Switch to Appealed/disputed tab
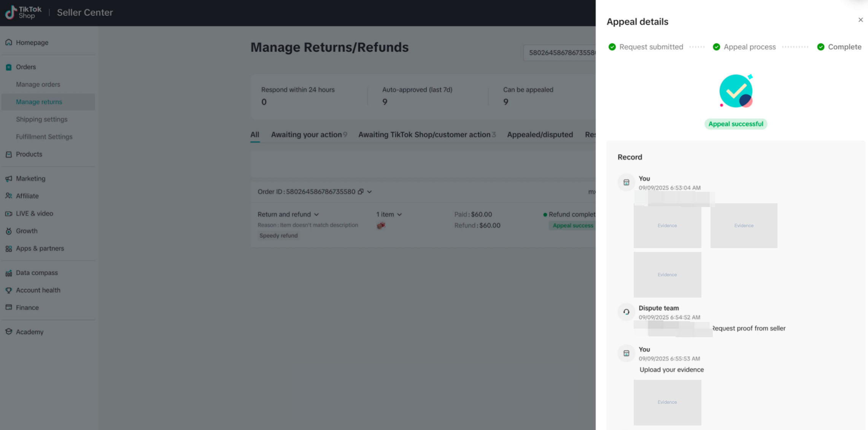Viewport: 868px width, 430px height. (539, 135)
